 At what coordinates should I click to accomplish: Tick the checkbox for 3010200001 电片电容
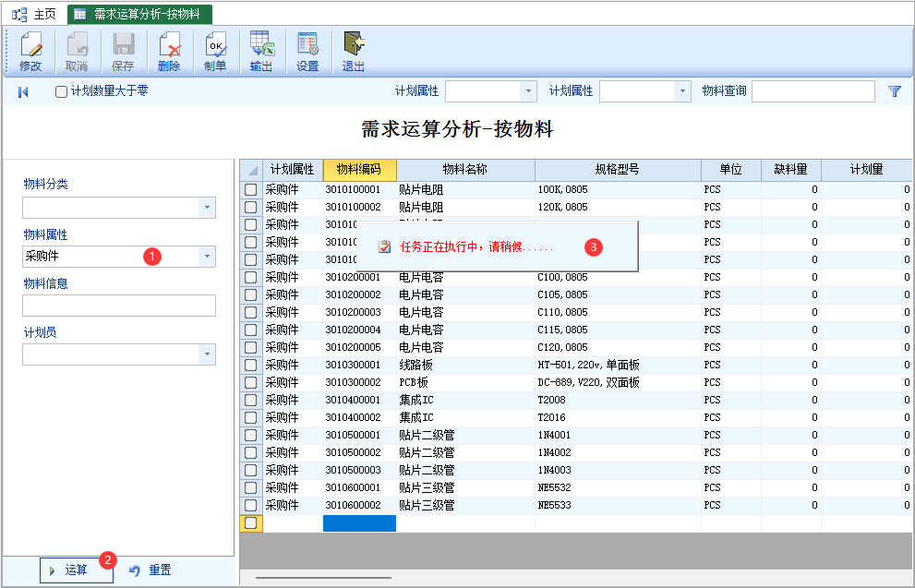[x=251, y=277]
